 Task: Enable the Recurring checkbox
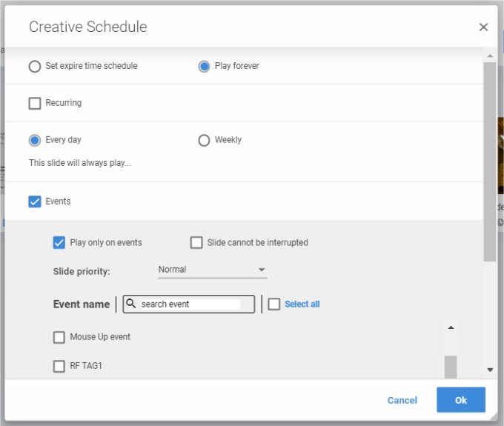tap(35, 104)
